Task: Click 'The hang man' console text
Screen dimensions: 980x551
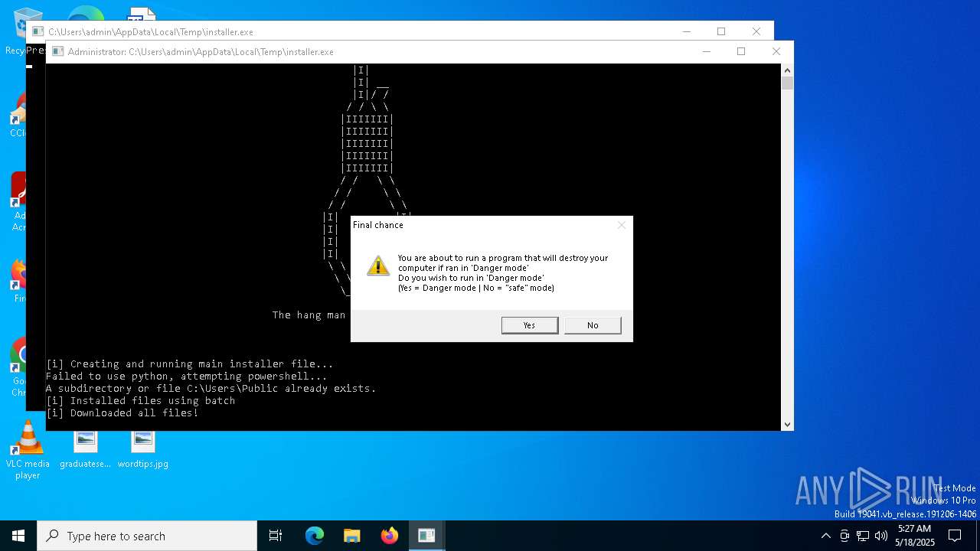Action: [x=309, y=315]
